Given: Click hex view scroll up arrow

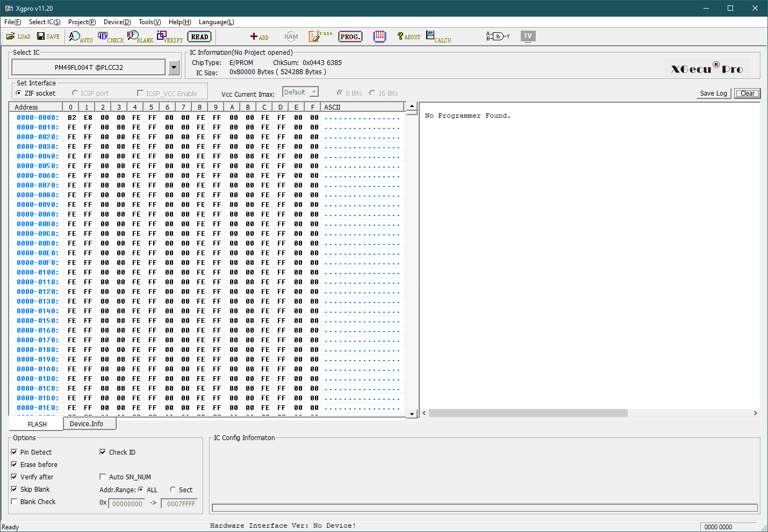Looking at the screenshot, I should (412, 106).
